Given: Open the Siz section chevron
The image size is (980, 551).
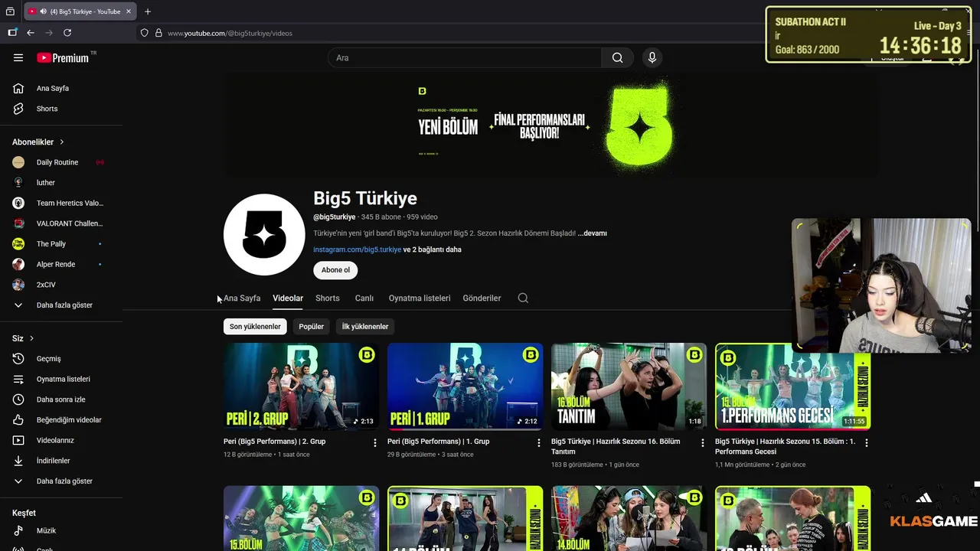Looking at the screenshot, I should [x=31, y=338].
